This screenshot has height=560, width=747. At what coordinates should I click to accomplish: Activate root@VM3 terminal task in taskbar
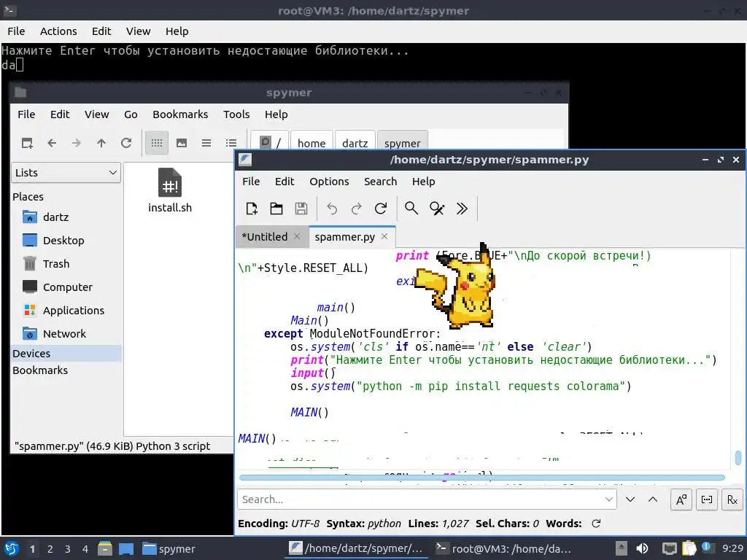pyautogui.click(x=503, y=548)
